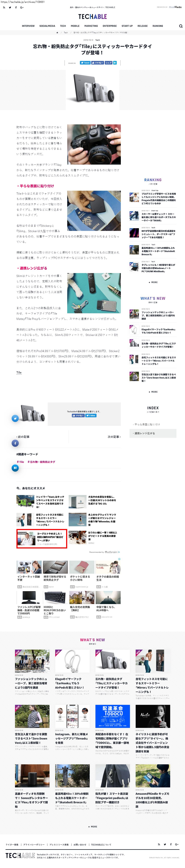Open sidebar article about Zero Down Vest

pyautogui.click(x=159, y=377)
